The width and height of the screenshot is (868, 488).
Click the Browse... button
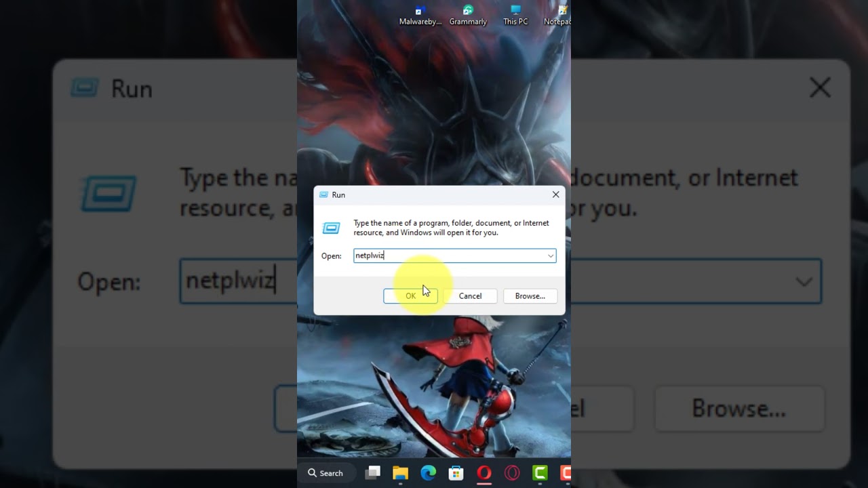coord(530,296)
